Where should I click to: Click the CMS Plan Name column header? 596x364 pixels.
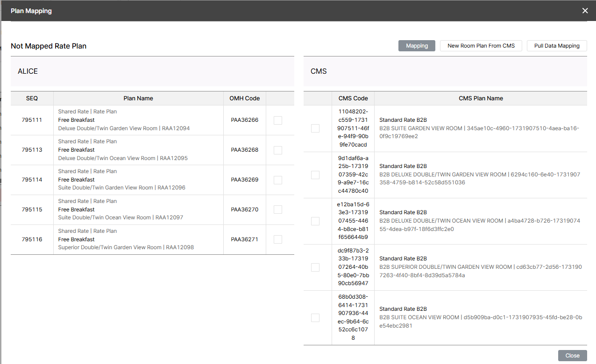coord(481,98)
